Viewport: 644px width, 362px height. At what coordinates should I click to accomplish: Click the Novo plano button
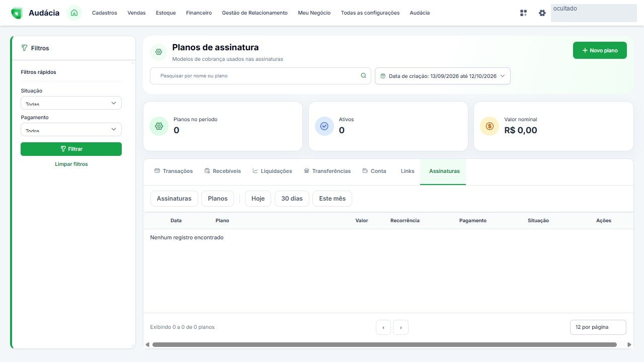600,50
